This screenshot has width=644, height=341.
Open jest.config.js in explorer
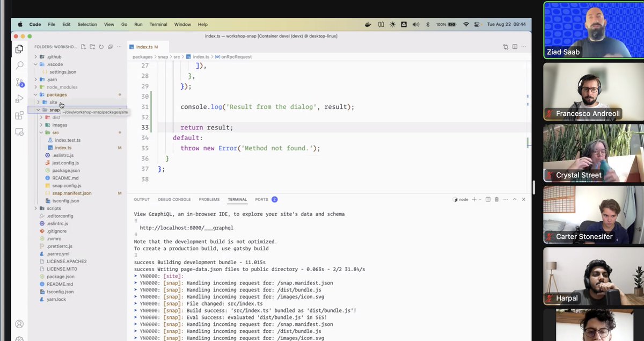[65, 163]
